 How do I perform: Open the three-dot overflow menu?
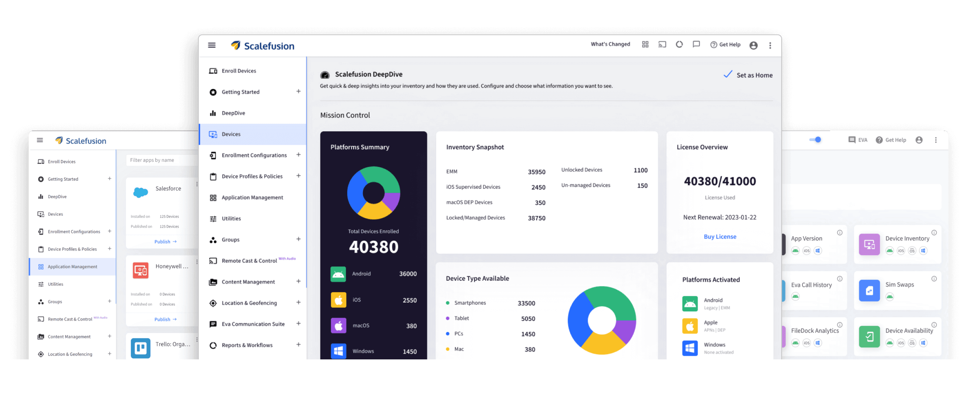tap(770, 45)
